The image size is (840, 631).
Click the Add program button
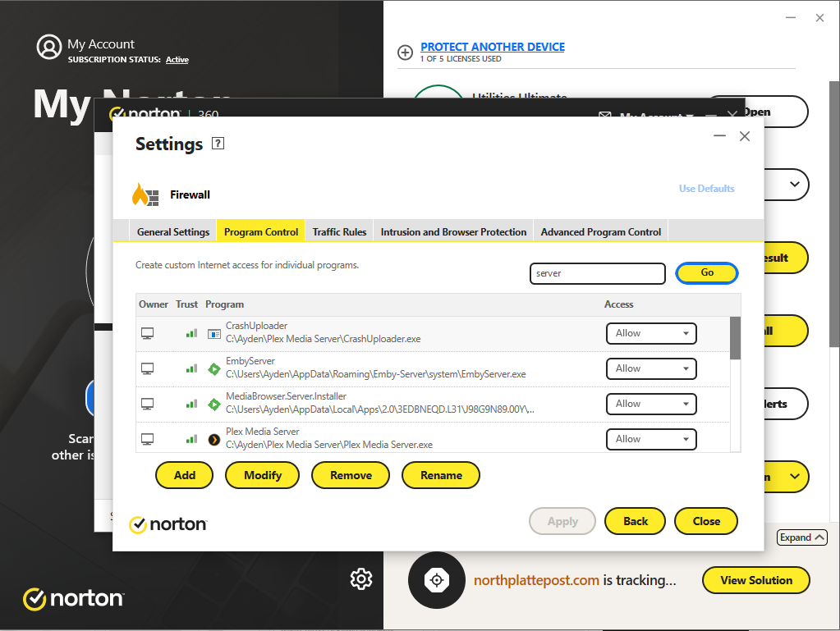(184, 475)
